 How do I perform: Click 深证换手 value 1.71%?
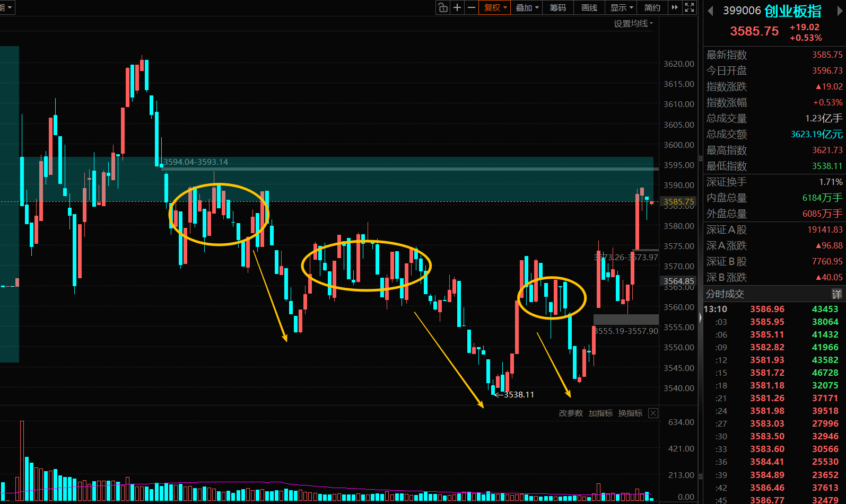pos(831,182)
